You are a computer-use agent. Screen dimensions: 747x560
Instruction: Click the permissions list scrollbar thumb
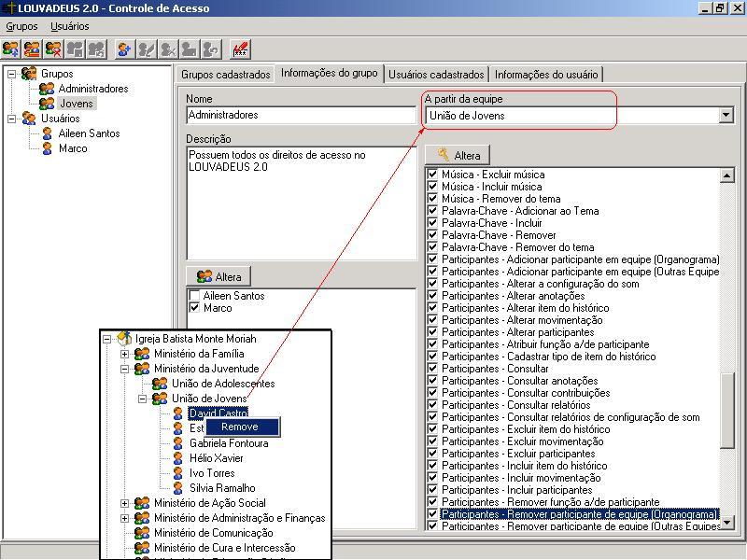tap(727, 410)
